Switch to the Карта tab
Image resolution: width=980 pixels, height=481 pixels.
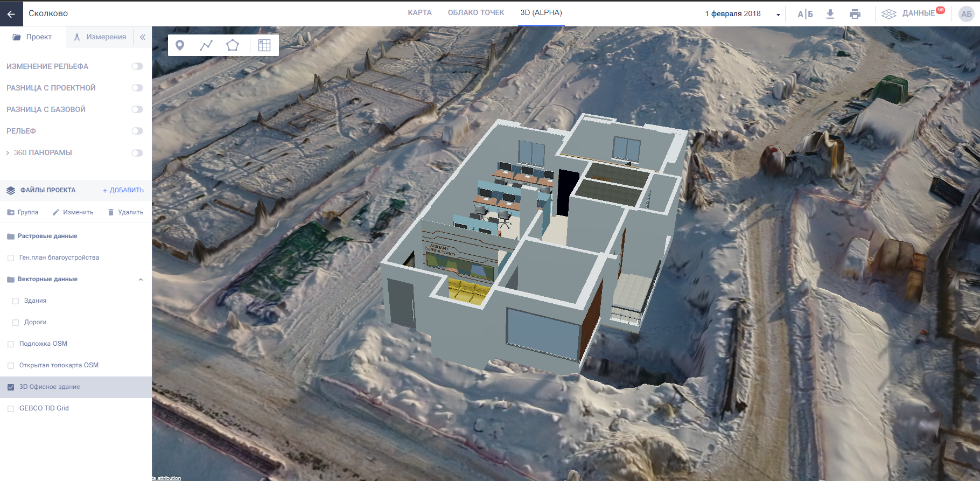coord(419,12)
